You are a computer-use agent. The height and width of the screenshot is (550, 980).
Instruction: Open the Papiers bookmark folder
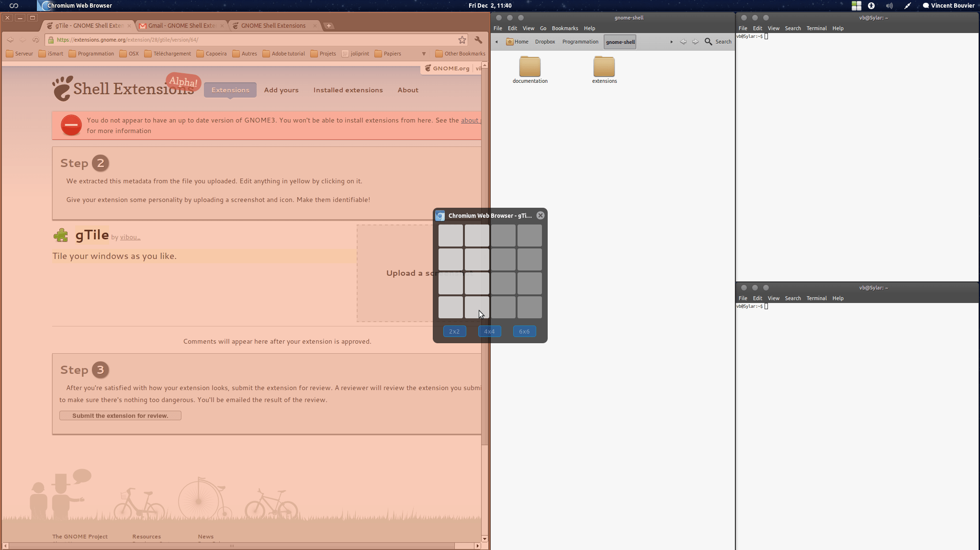coord(388,54)
